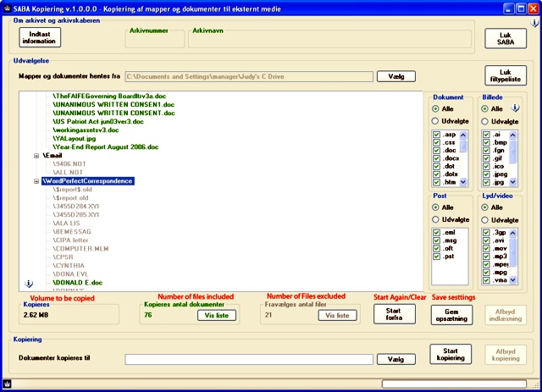Open Vis liste for included documents

click(217, 315)
